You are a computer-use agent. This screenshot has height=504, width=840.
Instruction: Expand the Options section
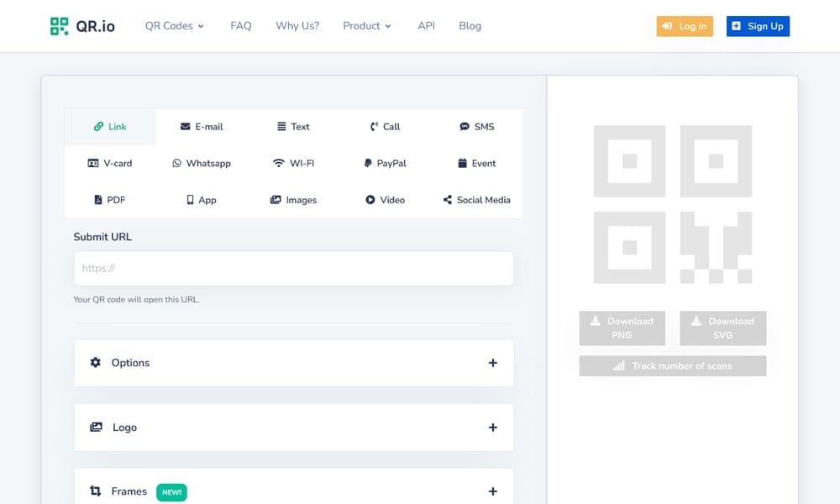(293, 363)
